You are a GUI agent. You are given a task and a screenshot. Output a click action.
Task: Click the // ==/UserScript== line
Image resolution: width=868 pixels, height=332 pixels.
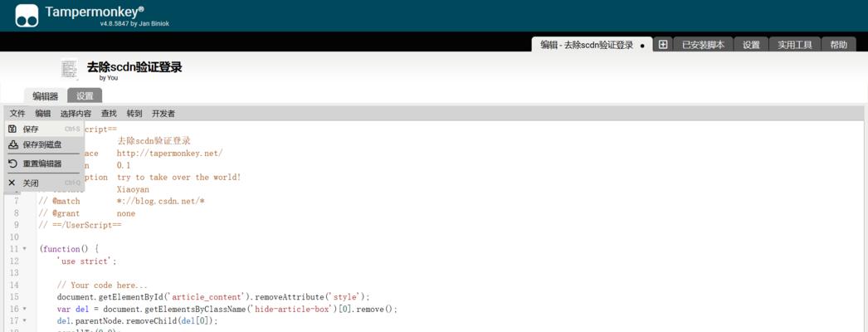point(80,225)
